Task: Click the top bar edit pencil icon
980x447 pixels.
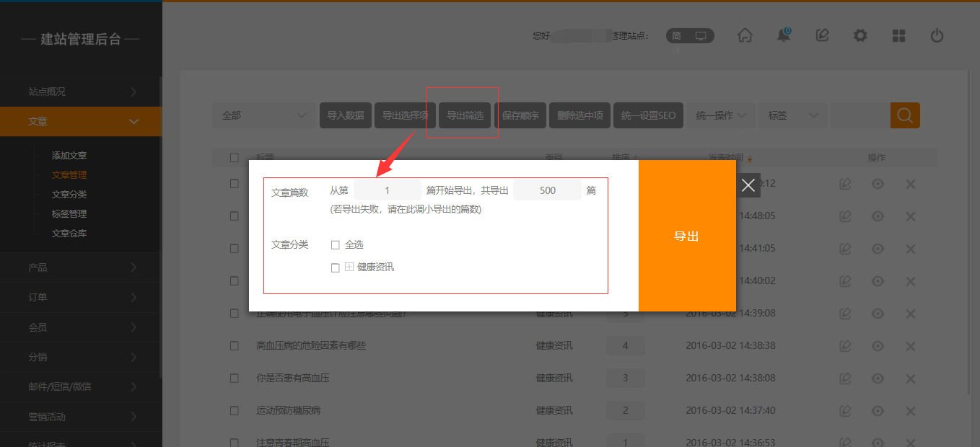Action: (x=822, y=35)
